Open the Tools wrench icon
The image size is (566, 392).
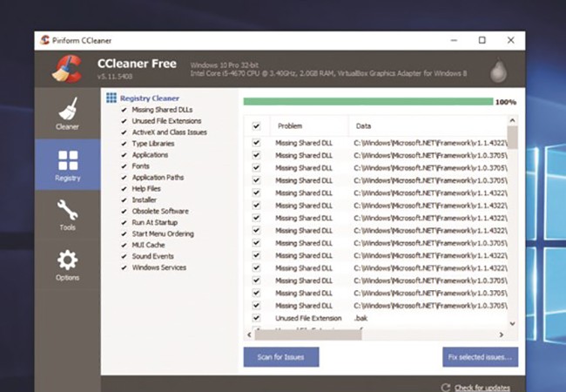click(68, 210)
